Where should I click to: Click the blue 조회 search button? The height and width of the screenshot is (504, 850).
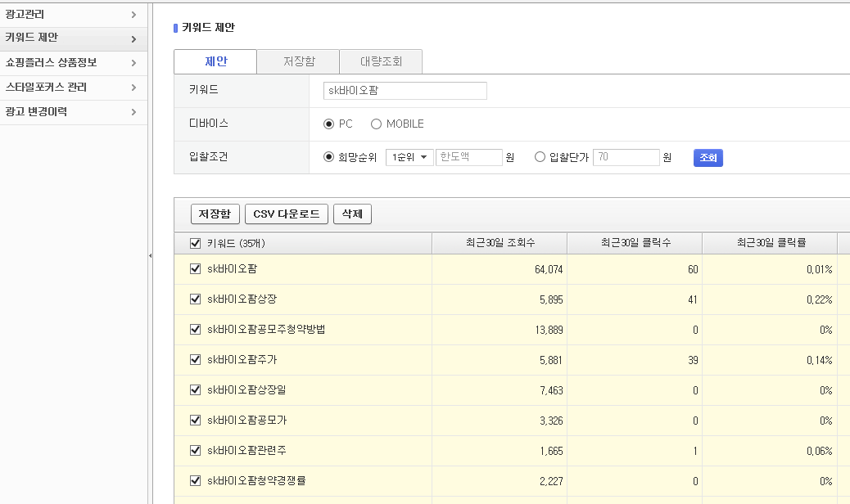click(708, 158)
